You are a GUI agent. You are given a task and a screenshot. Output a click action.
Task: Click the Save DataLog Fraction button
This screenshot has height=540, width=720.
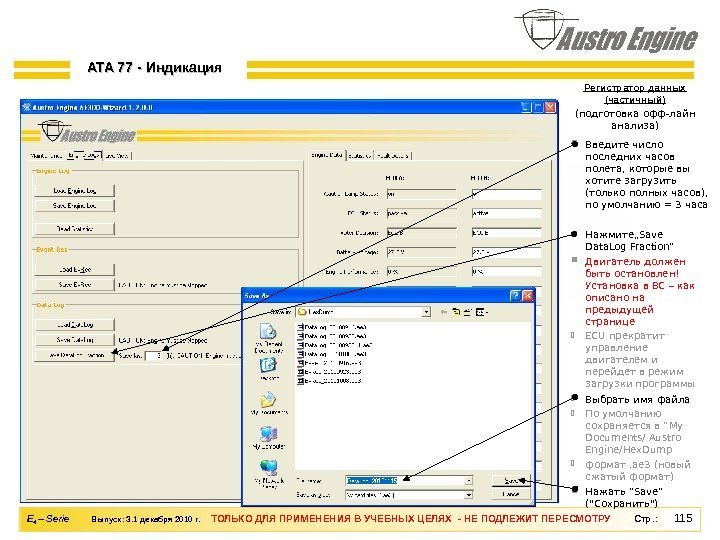[74, 355]
